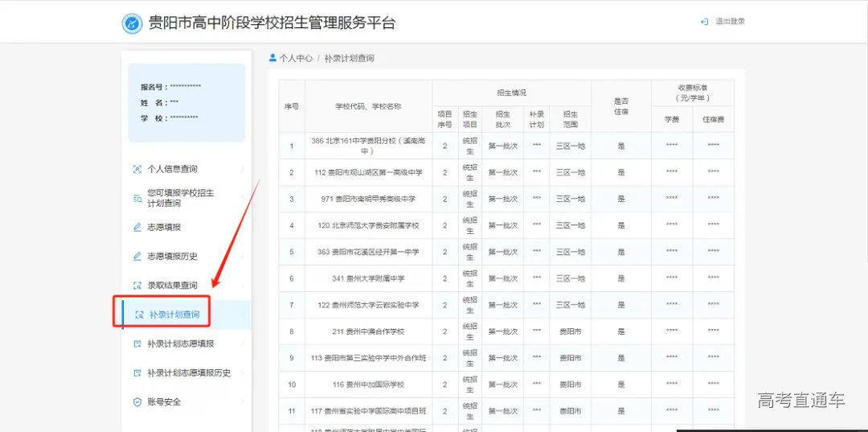Click the 您可填报学校招生计划查询 icon
The height and width of the screenshot is (432, 868).
point(138,198)
